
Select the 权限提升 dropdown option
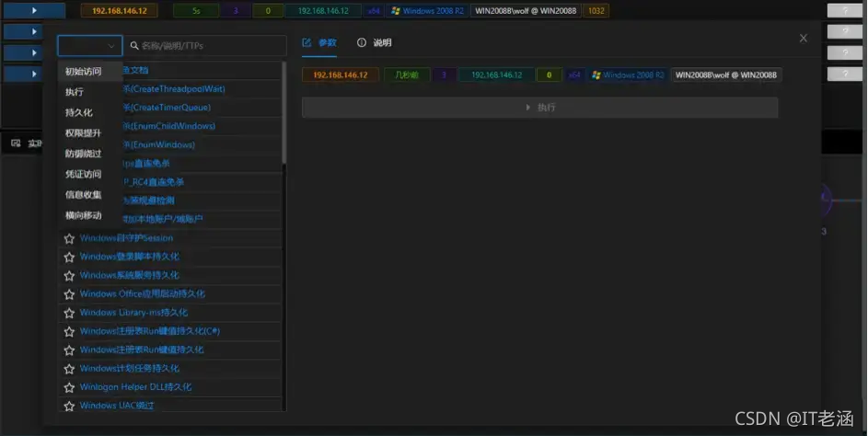coord(91,132)
